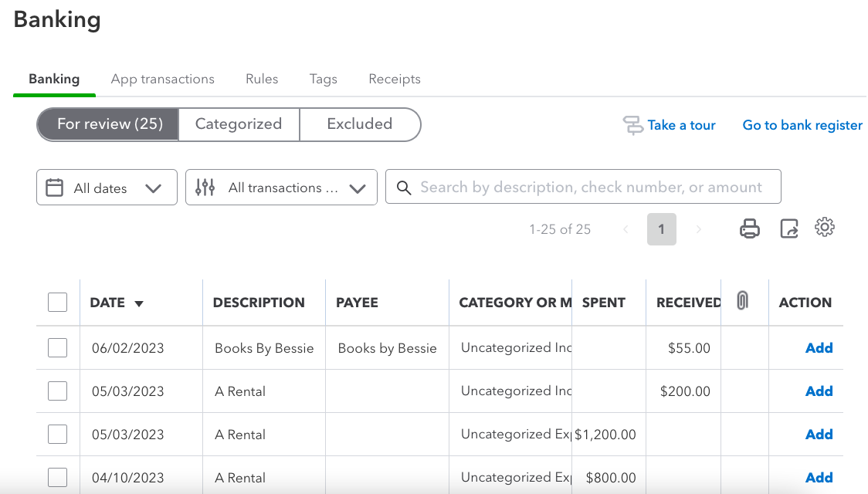Open the All transactions filter dropdown
The height and width of the screenshot is (494, 868).
(x=357, y=188)
